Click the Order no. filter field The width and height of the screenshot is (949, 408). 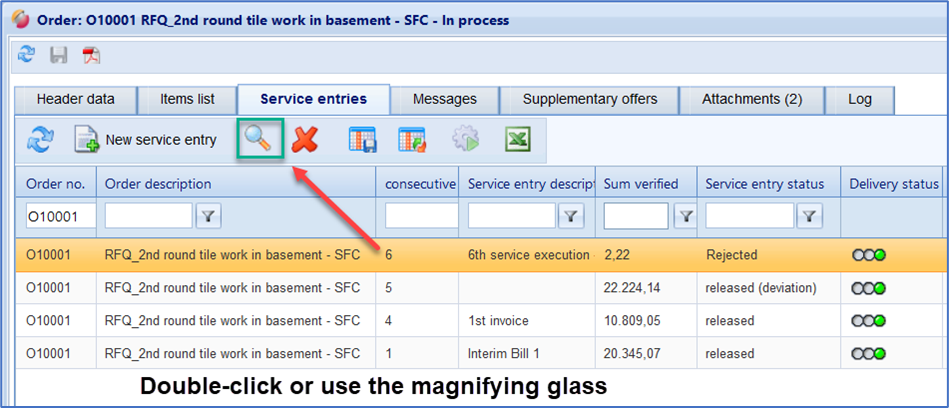59,215
